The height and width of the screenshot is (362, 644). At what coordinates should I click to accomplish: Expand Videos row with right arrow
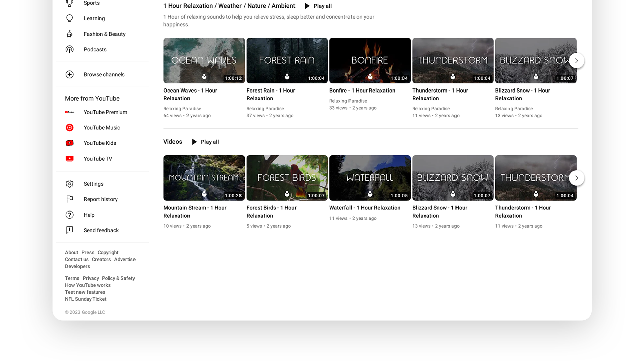[x=576, y=178]
